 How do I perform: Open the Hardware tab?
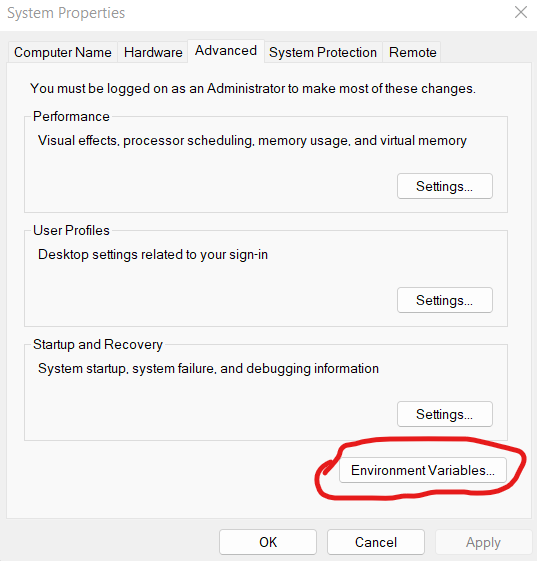[x=153, y=52]
